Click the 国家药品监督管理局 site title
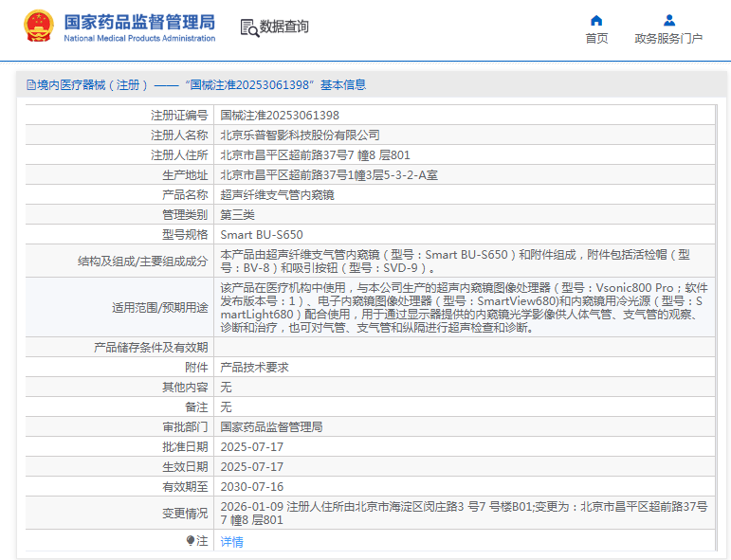731x560 pixels. (x=139, y=21)
